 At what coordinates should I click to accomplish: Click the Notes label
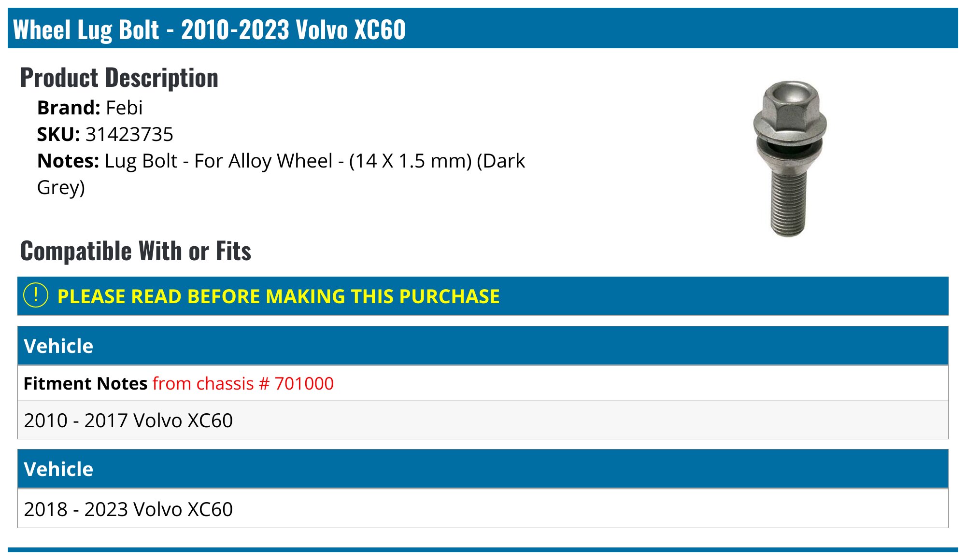point(68,161)
